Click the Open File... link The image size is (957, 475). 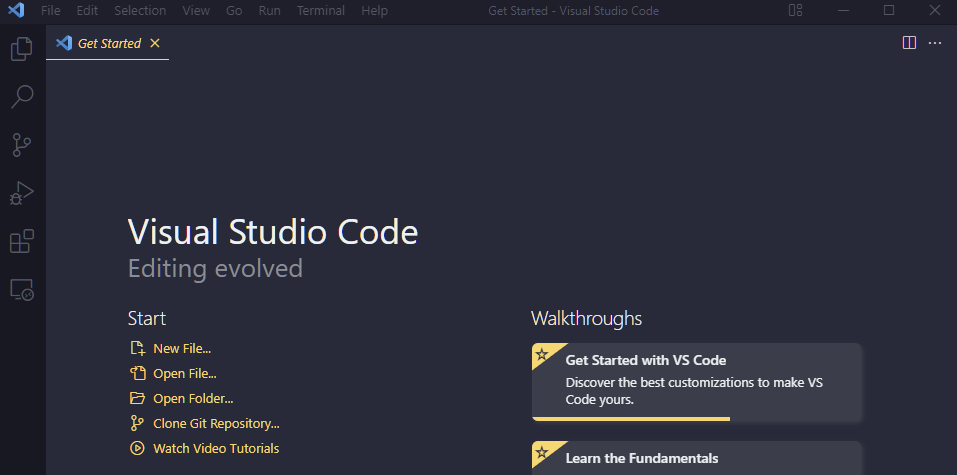185,374
